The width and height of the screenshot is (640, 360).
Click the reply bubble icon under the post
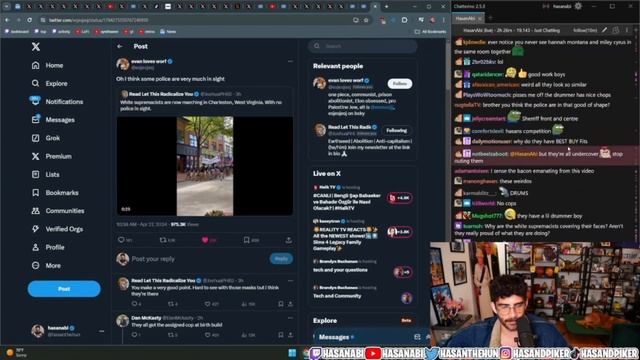tap(121, 240)
